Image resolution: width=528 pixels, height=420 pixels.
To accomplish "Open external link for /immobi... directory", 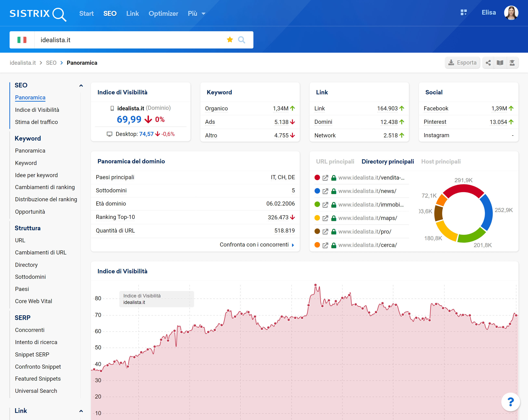I will pyautogui.click(x=325, y=205).
